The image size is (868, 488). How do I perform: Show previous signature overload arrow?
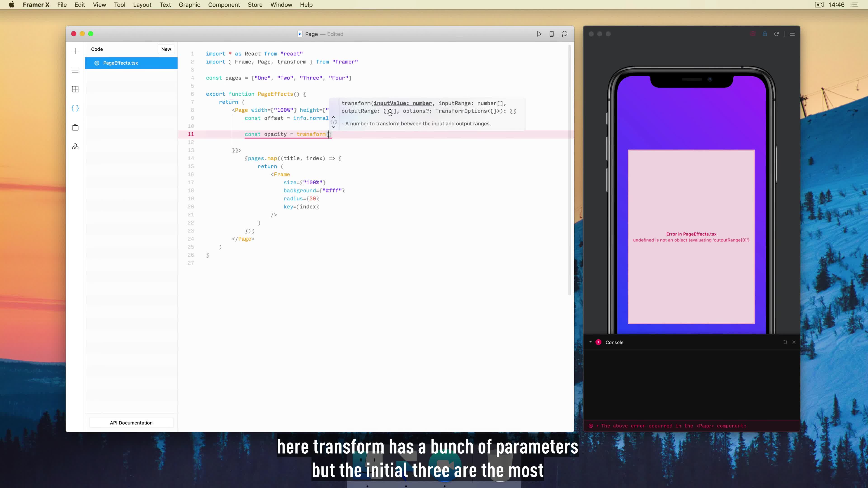(x=334, y=117)
